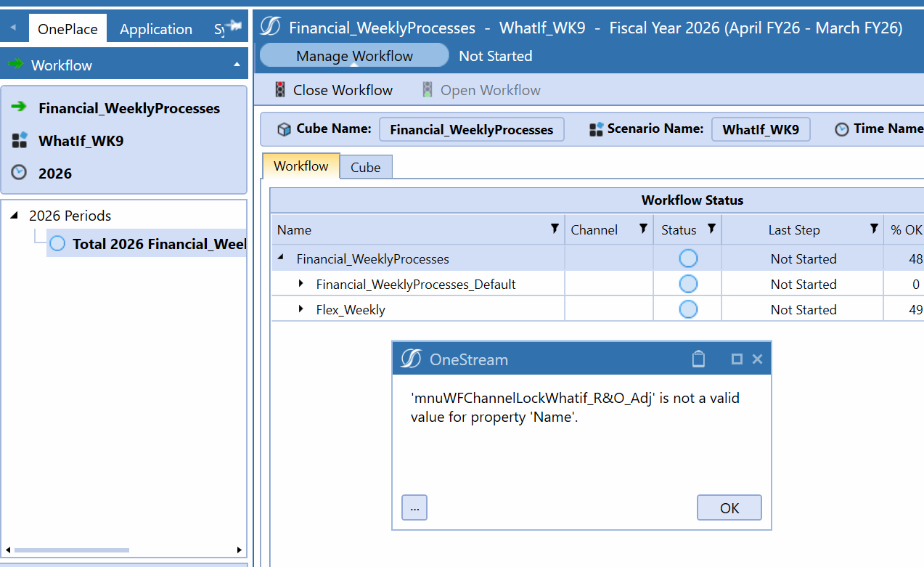Click the copy-to-clipboard icon on the error dialog
Screen dimensions: 924x567
698,358
